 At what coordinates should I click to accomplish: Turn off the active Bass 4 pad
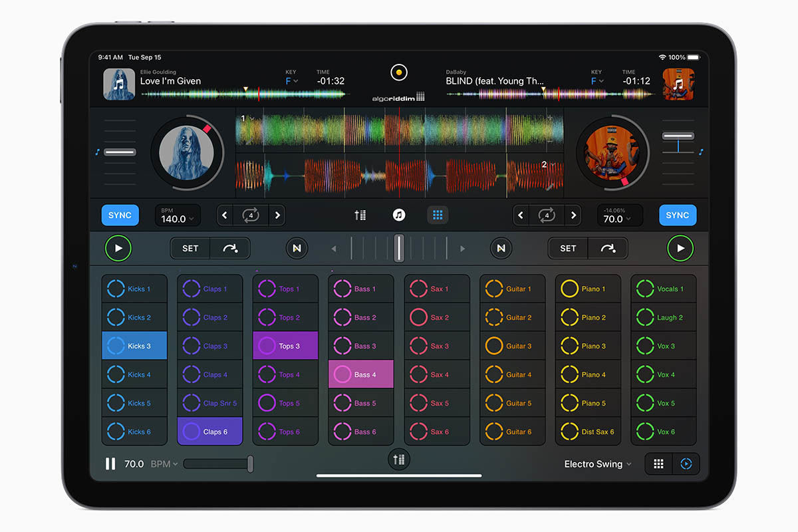[361, 374]
